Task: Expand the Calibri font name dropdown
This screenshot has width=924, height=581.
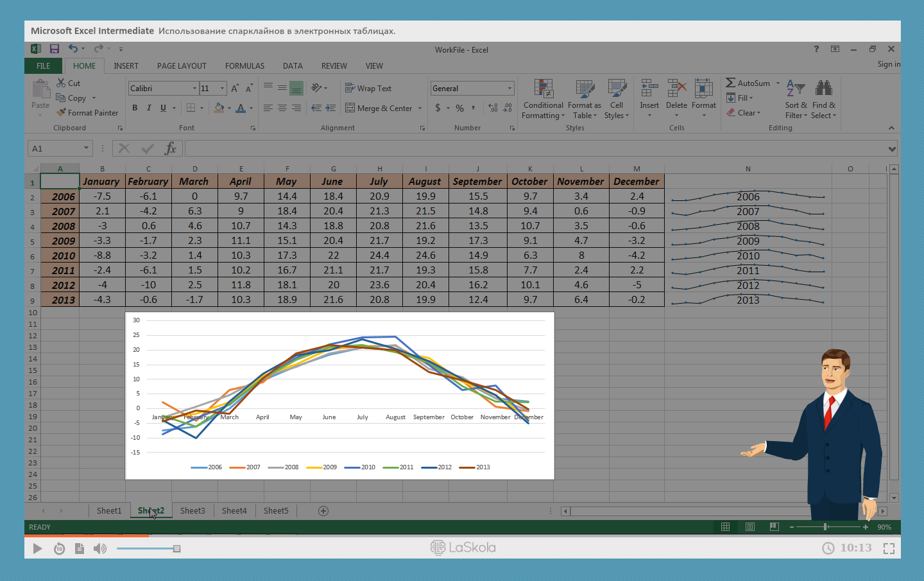Action: 194,89
